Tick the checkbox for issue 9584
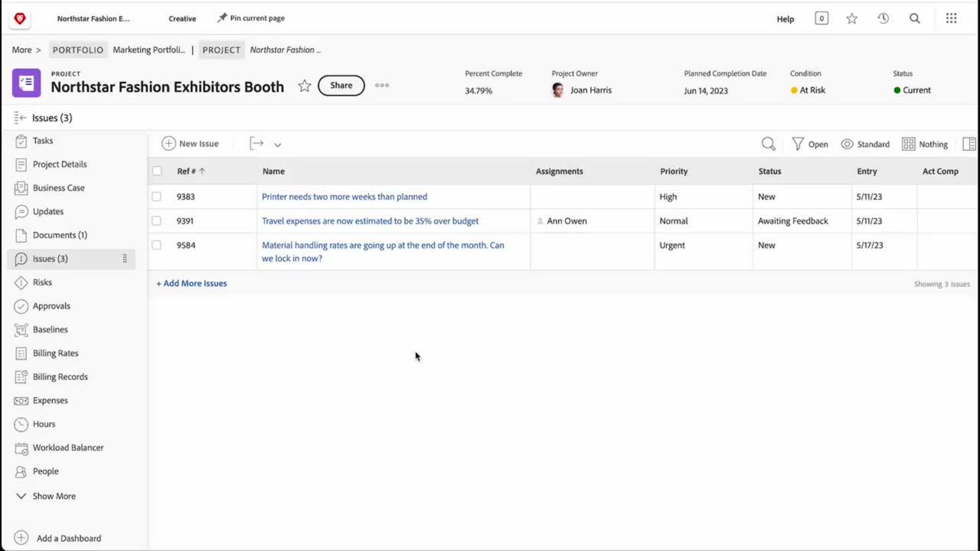 (156, 245)
